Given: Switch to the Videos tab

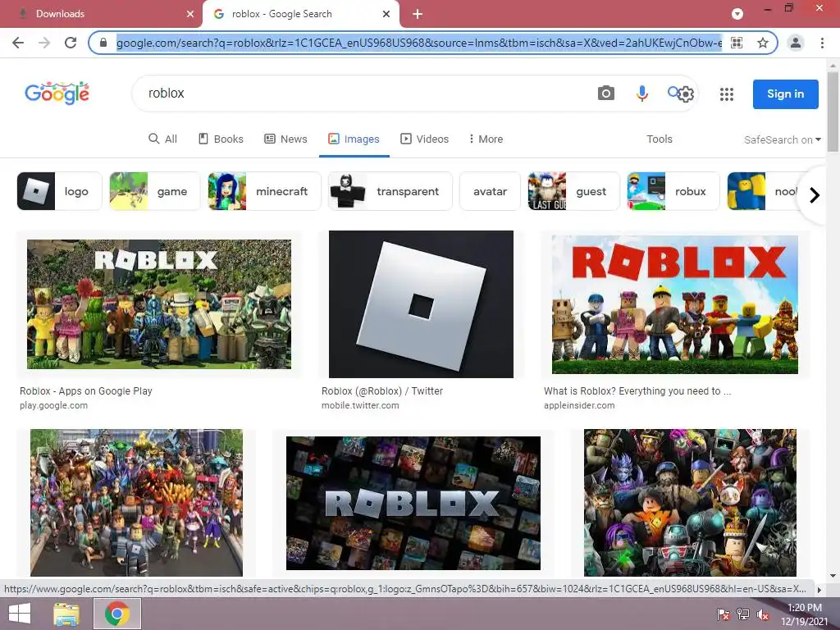Looking at the screenshot, I should pyautogui.click(x=424, y=139).
